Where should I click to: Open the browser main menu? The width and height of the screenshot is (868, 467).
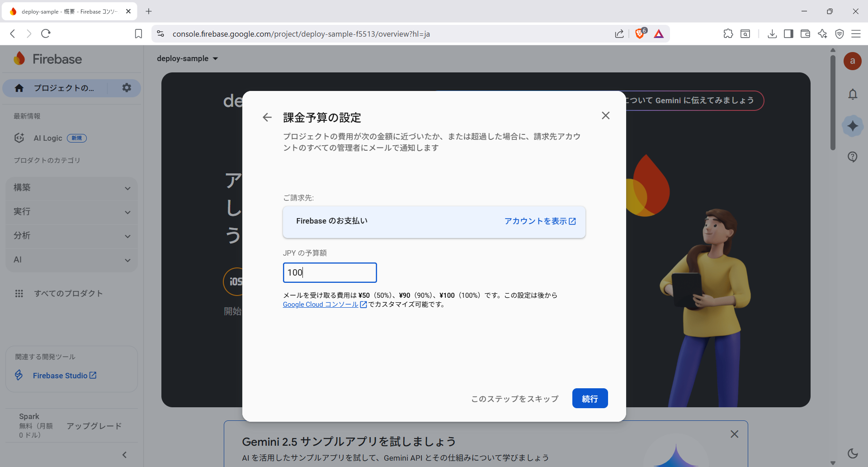856,34
